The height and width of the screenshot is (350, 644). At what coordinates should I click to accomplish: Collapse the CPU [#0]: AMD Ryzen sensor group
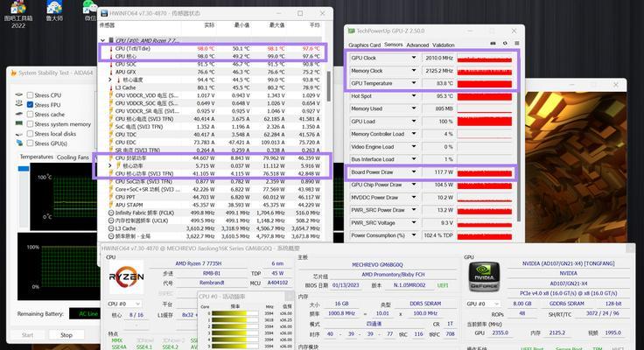(x=102, y=40)
